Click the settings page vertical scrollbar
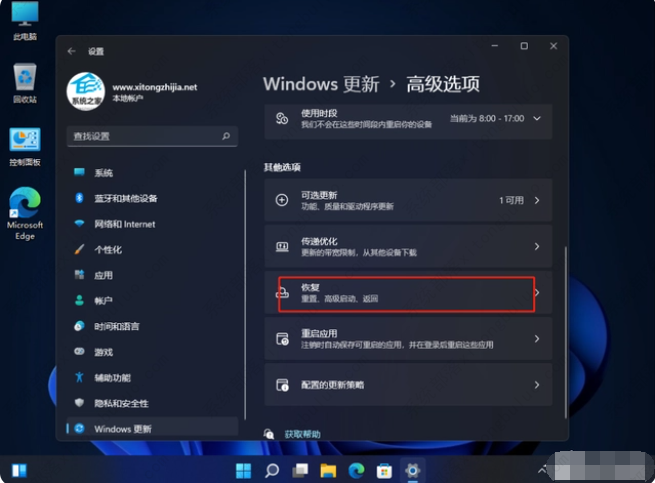 pyautogui.click(x=566, y=300)
